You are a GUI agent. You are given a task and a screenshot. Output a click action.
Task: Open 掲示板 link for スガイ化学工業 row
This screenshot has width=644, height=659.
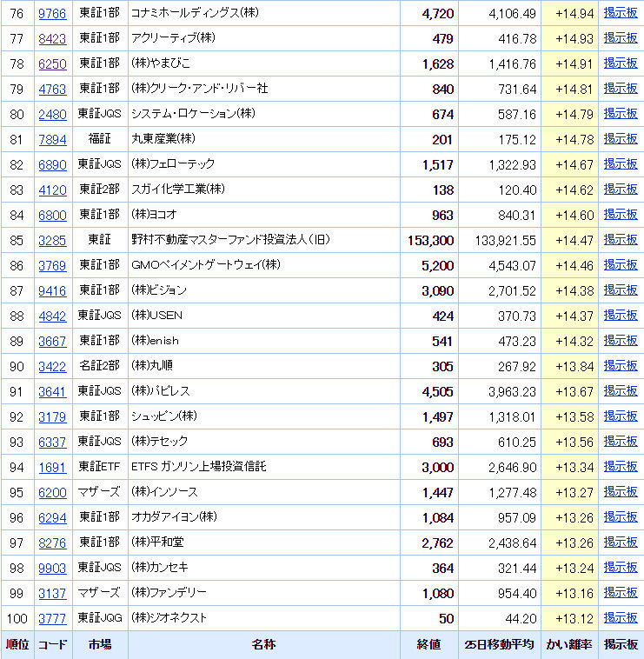[621, 190]
